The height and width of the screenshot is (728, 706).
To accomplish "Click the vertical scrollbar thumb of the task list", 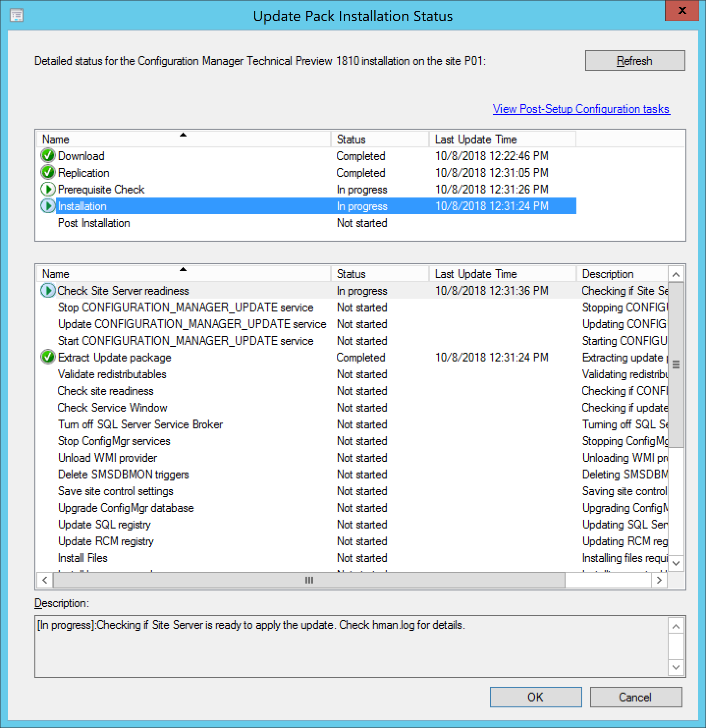I will click(x=676, y=364).
